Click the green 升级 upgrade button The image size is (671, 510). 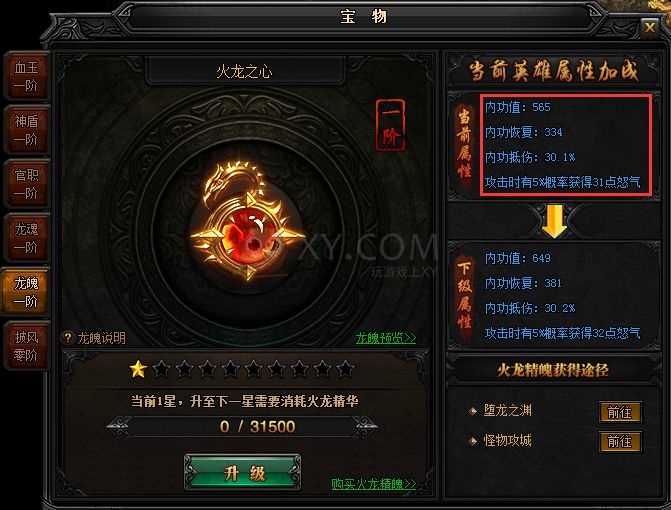tap(243, 473)
